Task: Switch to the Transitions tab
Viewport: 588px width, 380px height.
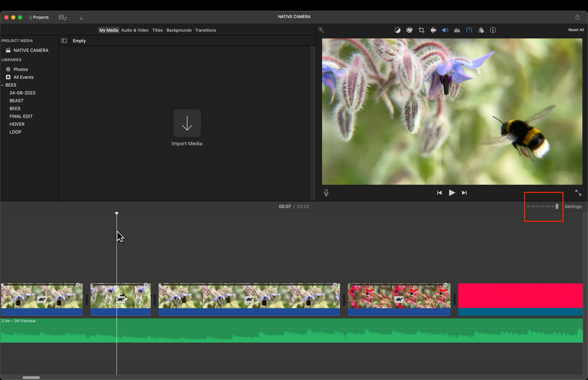Action: [205, 30]
